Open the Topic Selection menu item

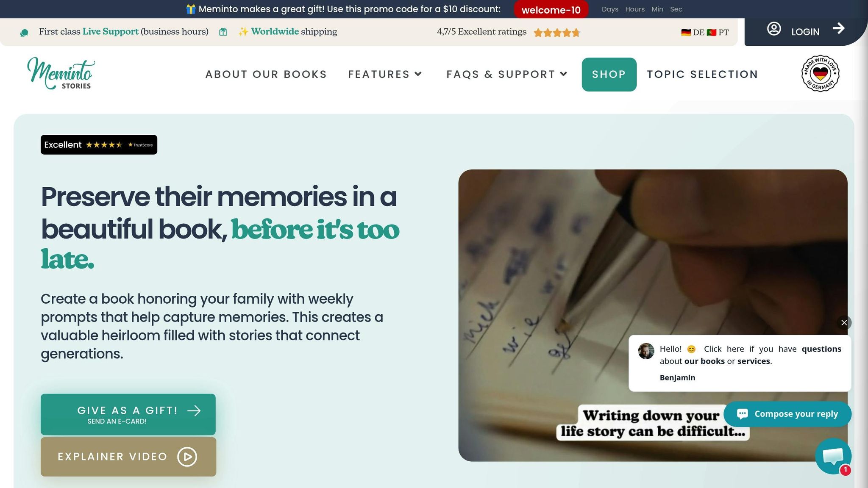point(702,74)
